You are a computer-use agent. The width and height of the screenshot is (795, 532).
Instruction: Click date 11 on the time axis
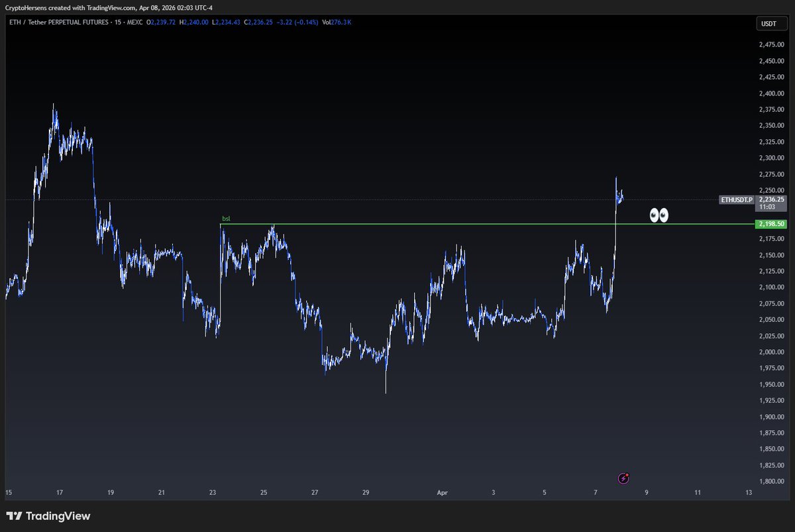(698, 493)
